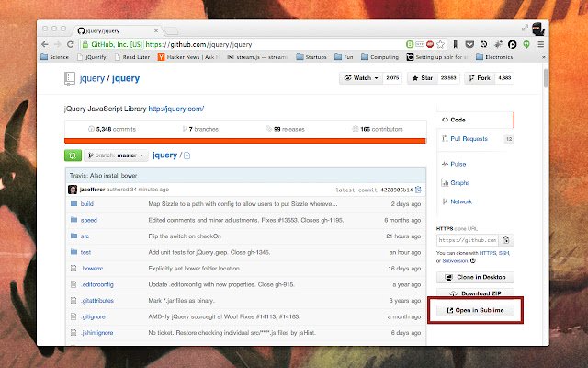
Task: Open the src folder
Action: pos(85,236)
